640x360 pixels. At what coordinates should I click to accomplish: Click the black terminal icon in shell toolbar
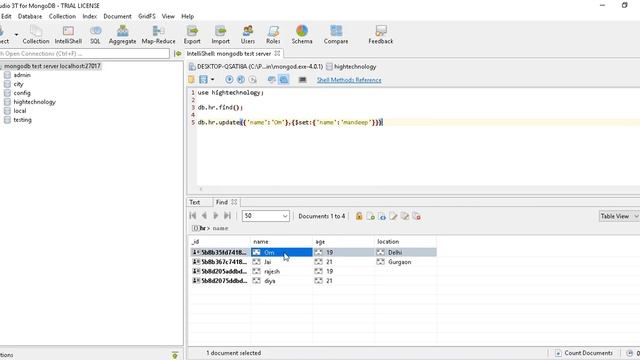[x=302, y=80]
